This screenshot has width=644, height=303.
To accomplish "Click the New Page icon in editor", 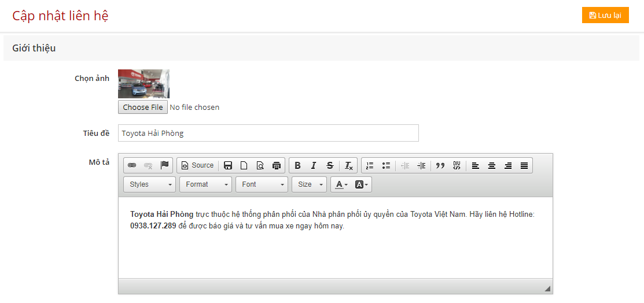I will [244, 165].
